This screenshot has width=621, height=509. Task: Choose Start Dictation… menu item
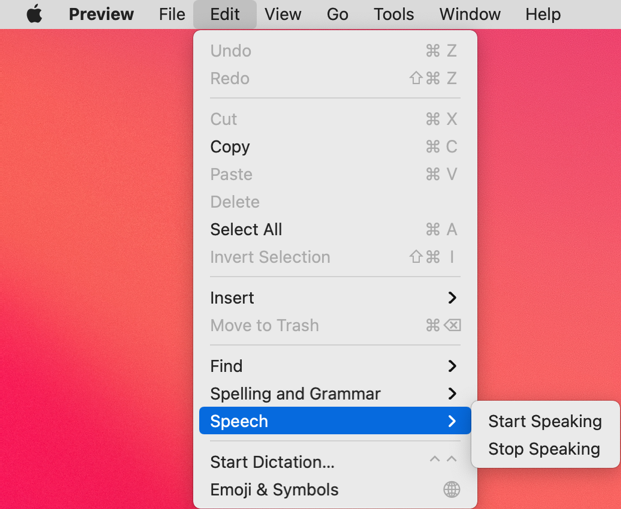pos(335,462)
